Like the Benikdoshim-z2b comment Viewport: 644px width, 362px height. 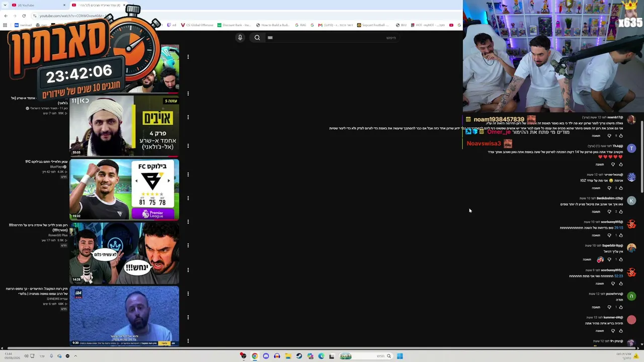tap(621, 212)
